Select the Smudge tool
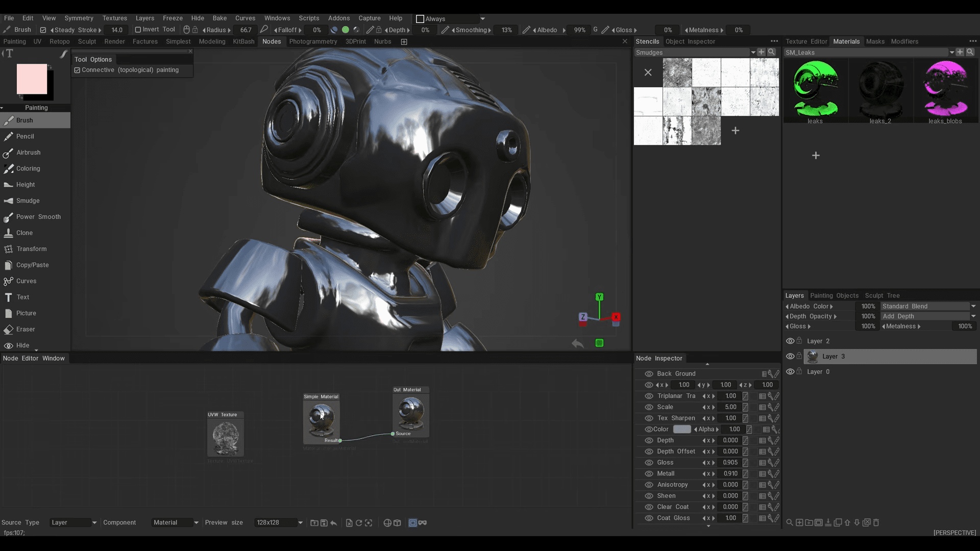 click(x=35, y=201)
